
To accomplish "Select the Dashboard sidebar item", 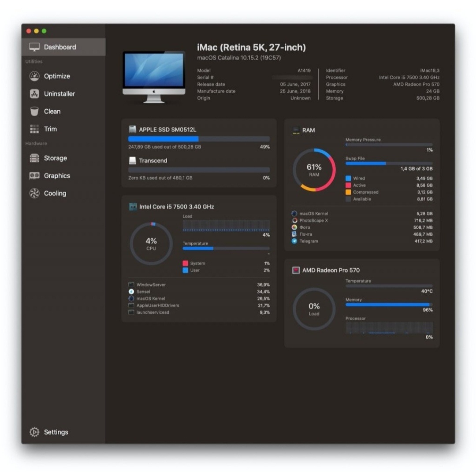I will pyautogui.click(x=63, y=47).
